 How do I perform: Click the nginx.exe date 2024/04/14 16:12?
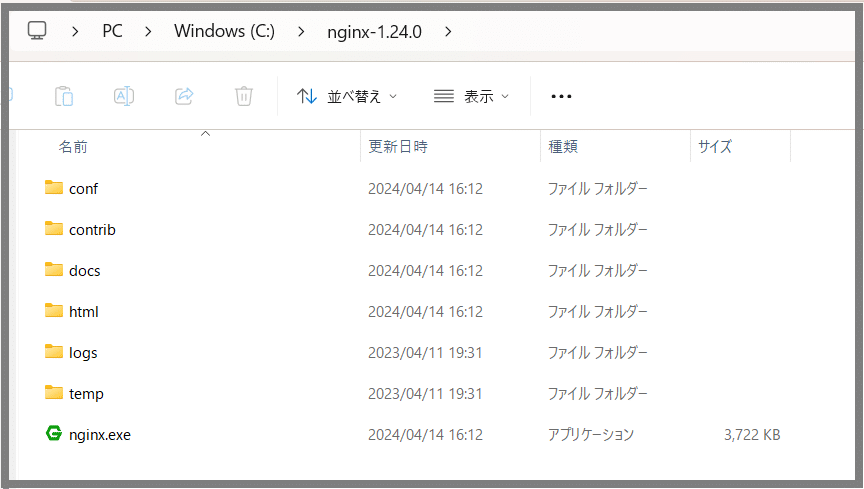click(x=425, y=435)
